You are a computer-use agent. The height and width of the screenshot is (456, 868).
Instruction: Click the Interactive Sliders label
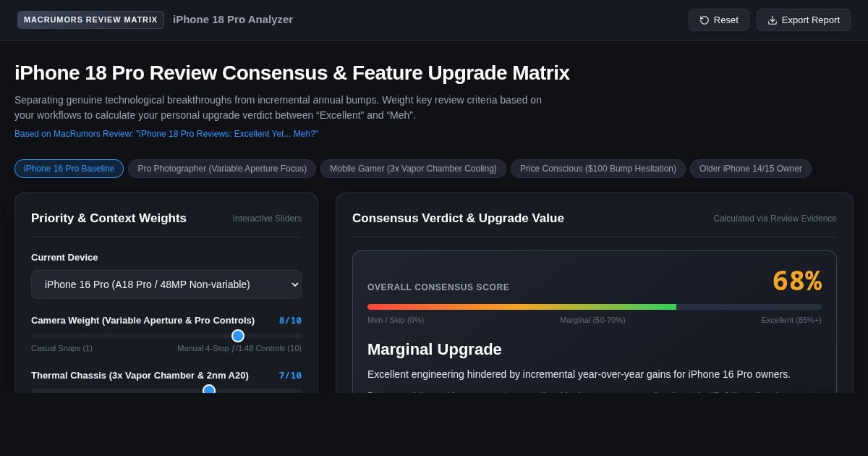click(267, 219)
